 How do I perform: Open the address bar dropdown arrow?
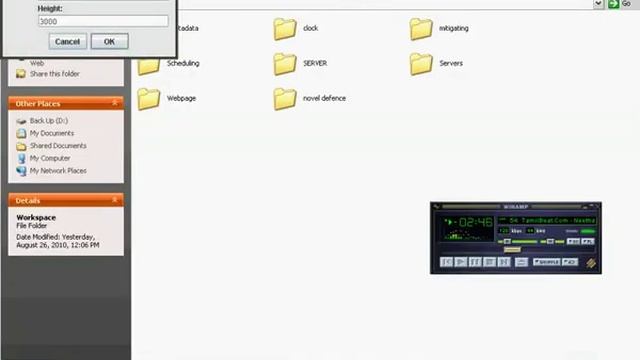[x=598, y=4]
